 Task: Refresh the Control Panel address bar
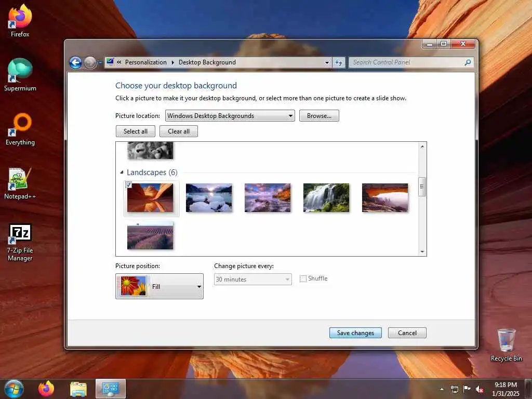pyautogui.click(x=339, y=62)
